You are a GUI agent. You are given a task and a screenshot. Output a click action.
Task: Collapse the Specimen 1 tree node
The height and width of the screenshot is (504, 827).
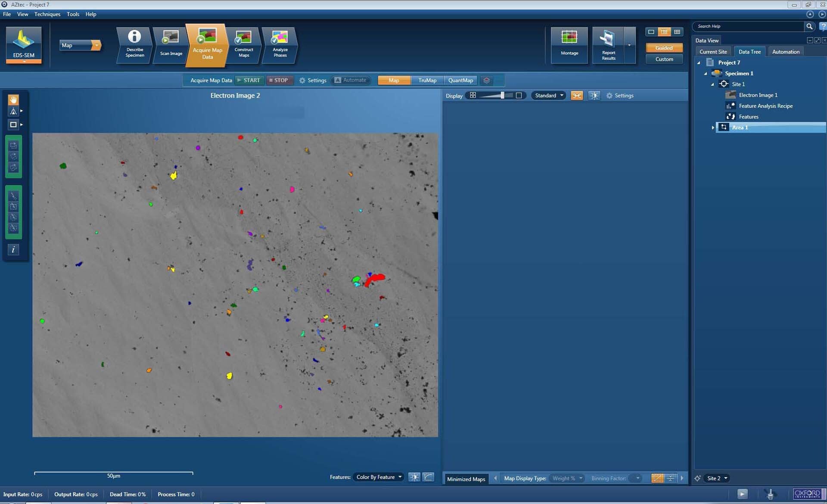point(706,74)
